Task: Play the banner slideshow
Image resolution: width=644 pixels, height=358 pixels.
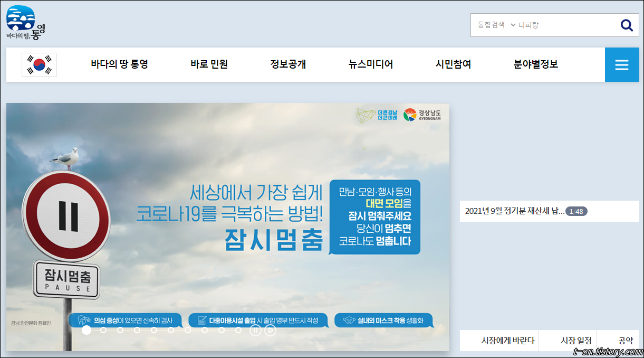Action: click(x=270, y=331)
